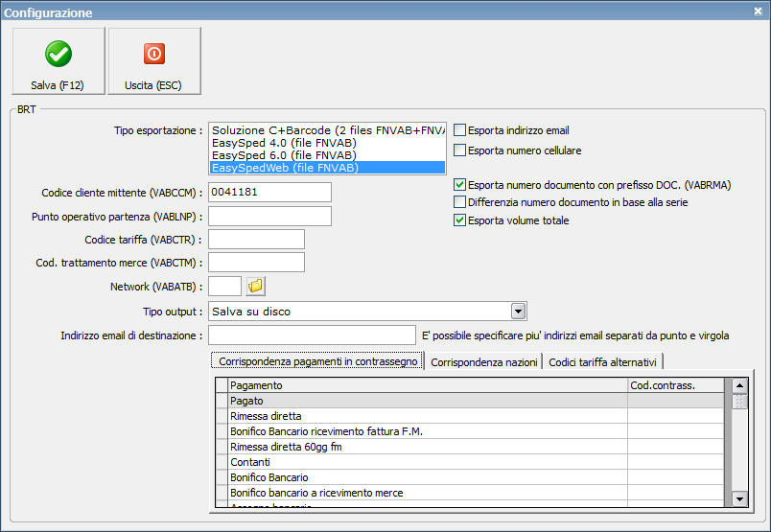The height and width of the screenshot is (532, 771).
Task: Click the Cod.contrass. column header
Action: [676, 385]
